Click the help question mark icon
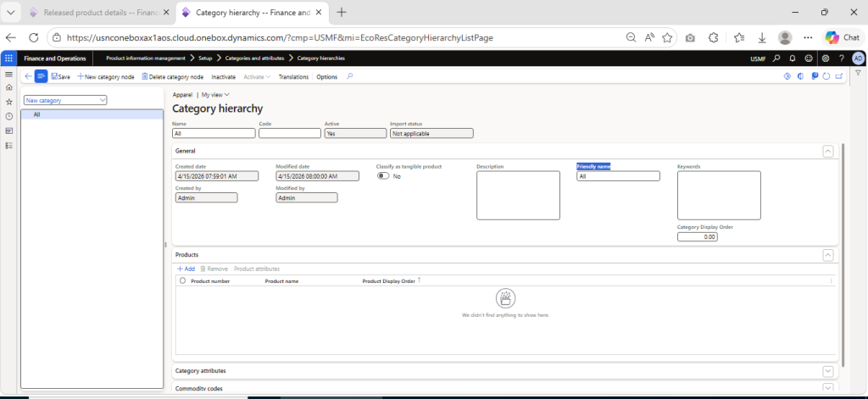This screenshot has height=399, width=868. click(841, 58)
